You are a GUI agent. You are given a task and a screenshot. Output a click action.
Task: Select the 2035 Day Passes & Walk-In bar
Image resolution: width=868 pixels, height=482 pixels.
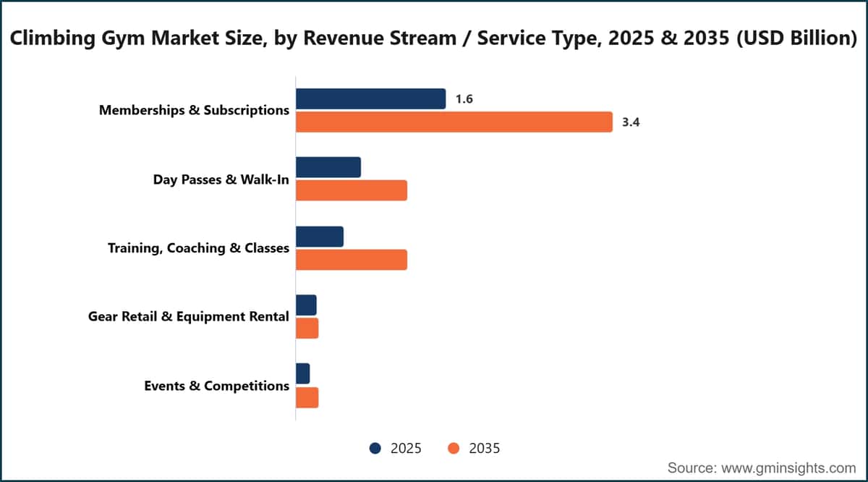click(x=352, y=190)
